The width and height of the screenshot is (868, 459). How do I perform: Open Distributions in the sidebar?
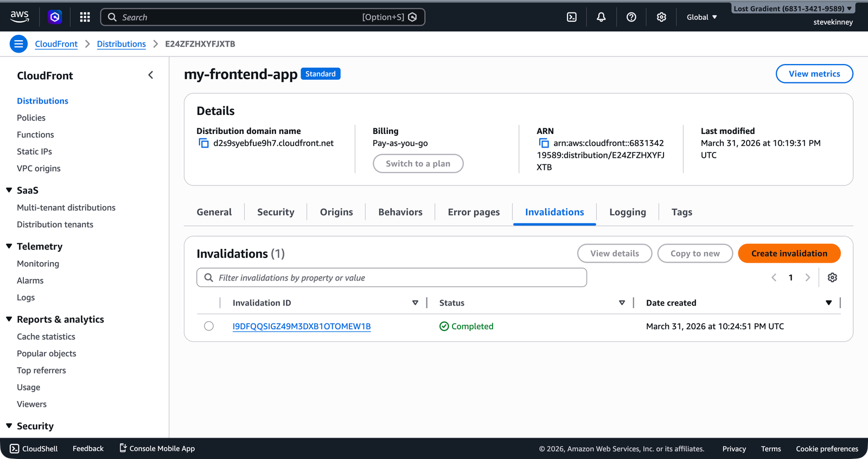(x=42, y=101)
